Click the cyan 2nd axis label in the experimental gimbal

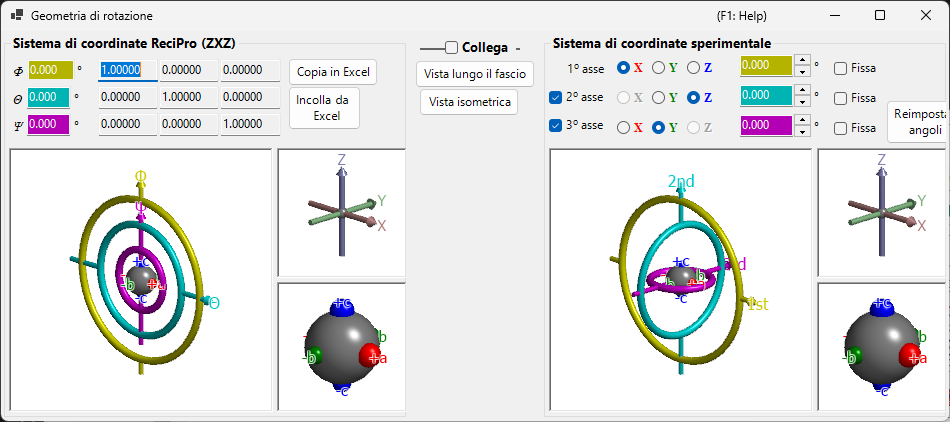(x=681, y=181)
